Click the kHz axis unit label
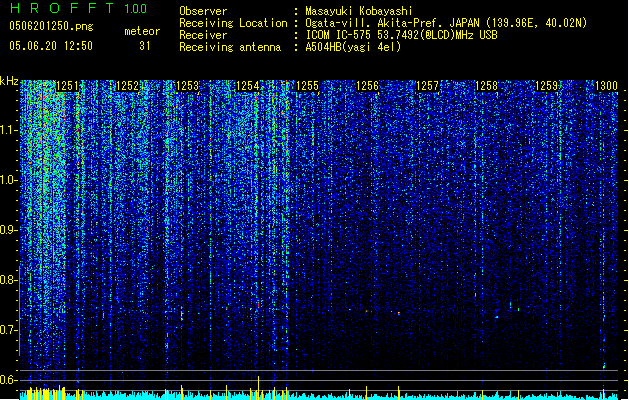Viewport: 629px width, 400px height. click(9, 81)
